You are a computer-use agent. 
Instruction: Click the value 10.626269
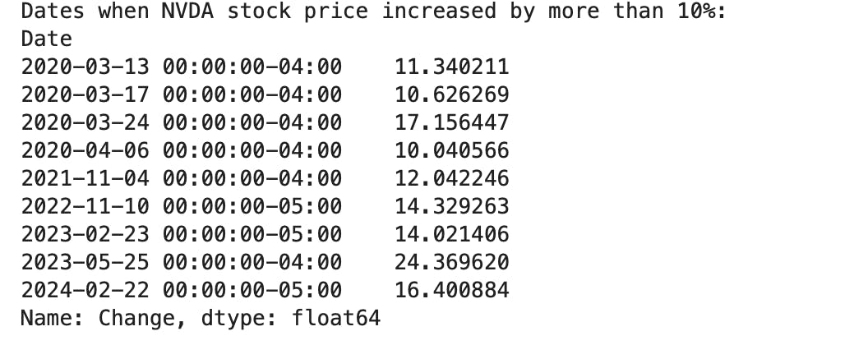451,94
